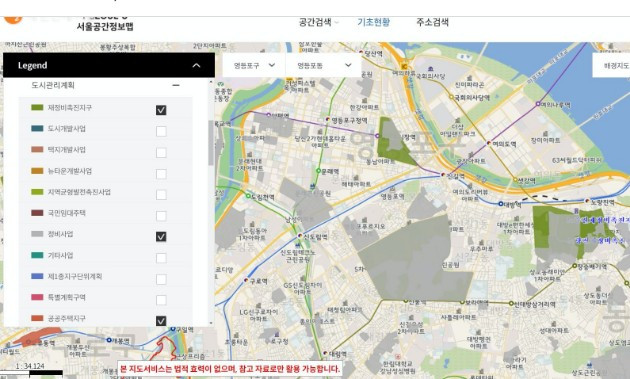
Task: Click the legend panel scroll down arrow
Action: pyautogui.click(x=211, y=323)
